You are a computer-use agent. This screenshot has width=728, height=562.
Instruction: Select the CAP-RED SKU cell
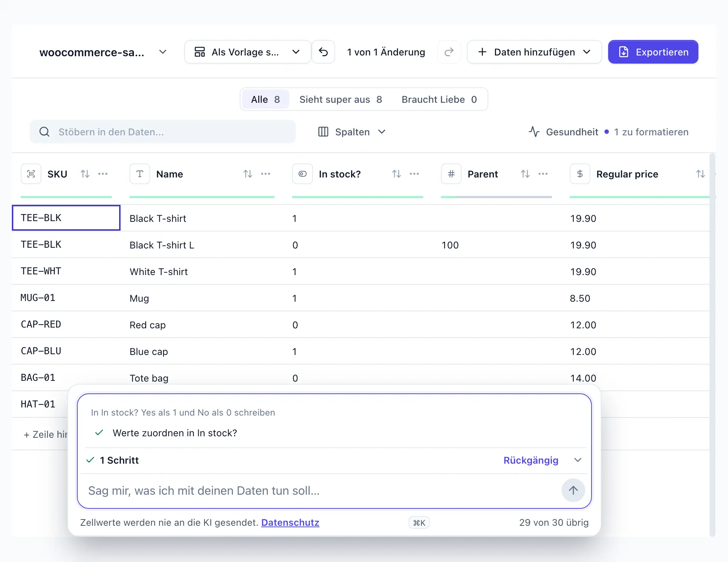pos(67,324)
